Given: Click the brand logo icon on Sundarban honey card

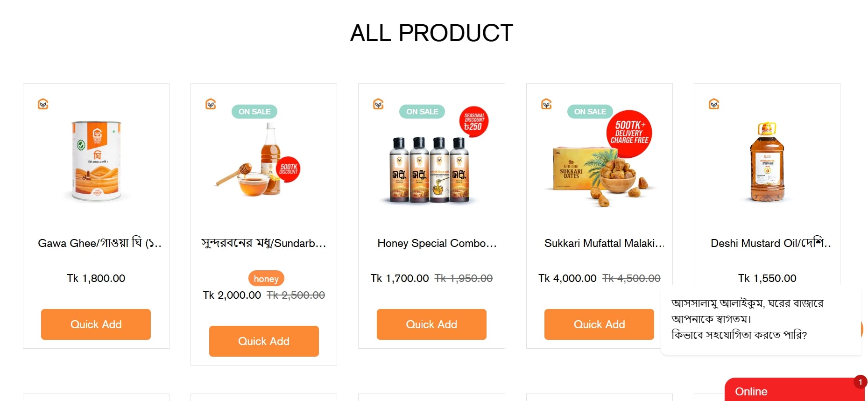Looking at the screenshot, I should point(211,104).
